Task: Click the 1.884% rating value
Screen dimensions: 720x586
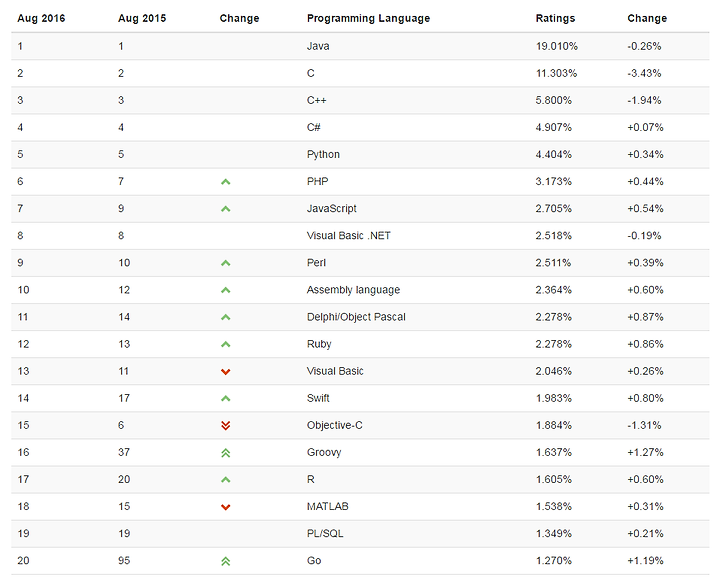Action: tap(554, 426)
